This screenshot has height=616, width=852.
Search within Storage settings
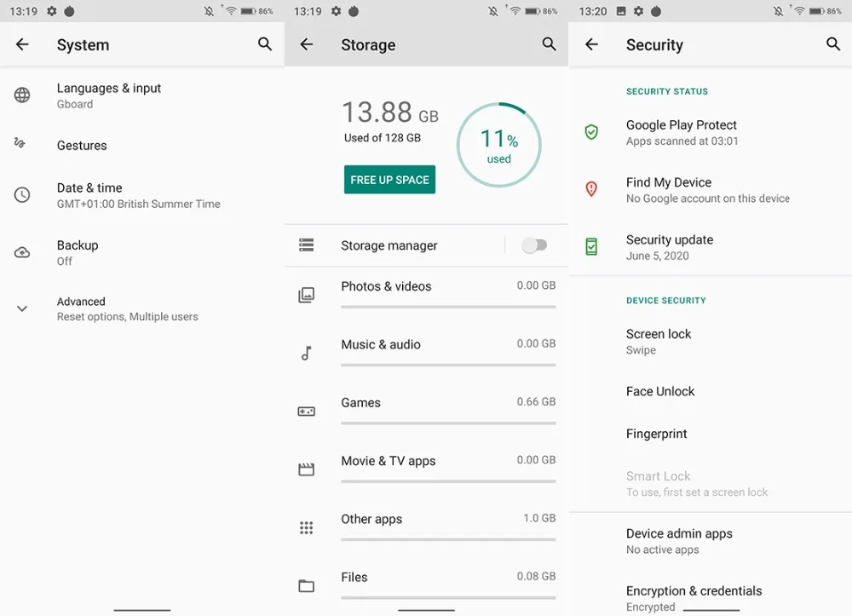coord(550,44)
